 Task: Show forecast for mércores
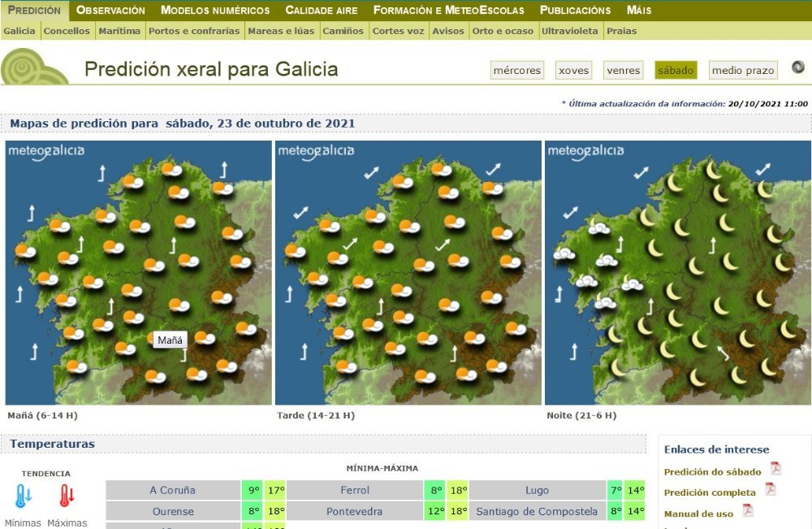pyautogui.click(x=516, y=71)
